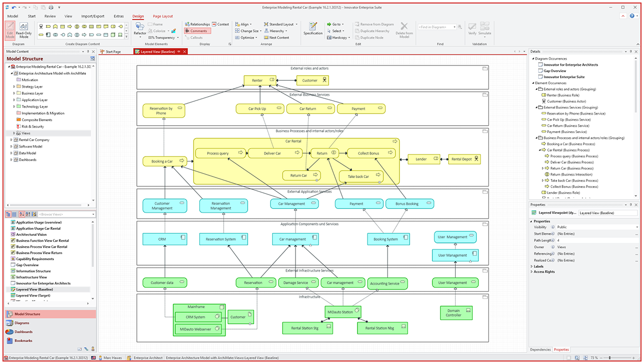
Task: Switch to the Dependencies tab
Action: click(x=540, y=350)
